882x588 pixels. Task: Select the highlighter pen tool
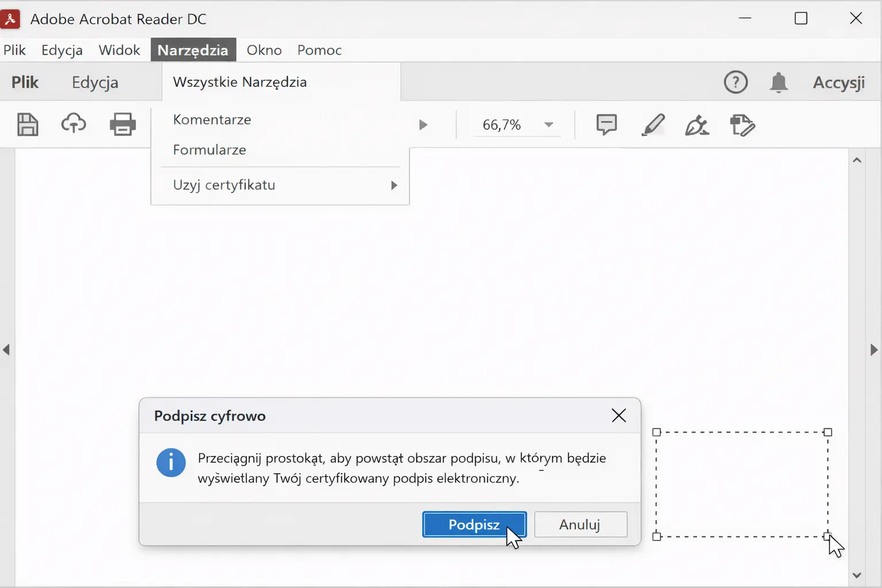[x=653, y=125]
